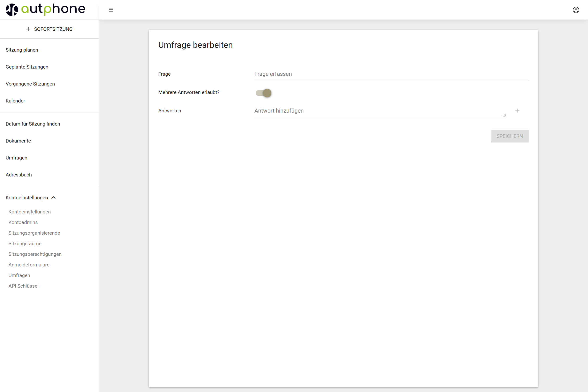Open Sitzung planen menu item
Viewport: 588px width, 392px height.
coord(22,50)
